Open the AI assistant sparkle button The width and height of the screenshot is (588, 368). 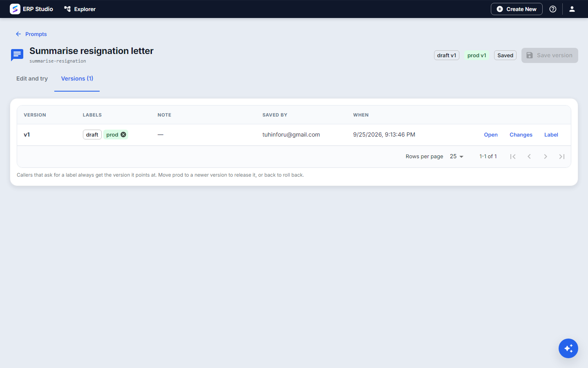point(568,348)
